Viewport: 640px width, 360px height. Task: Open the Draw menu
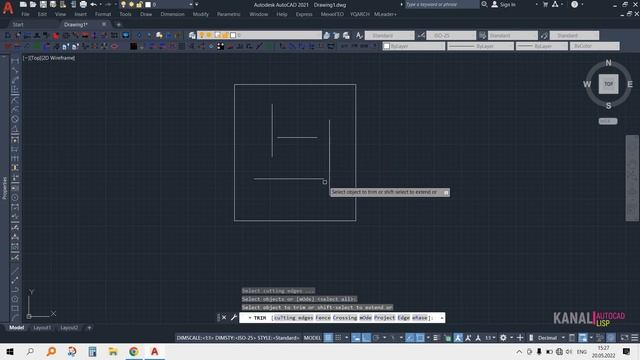(146, 14)
